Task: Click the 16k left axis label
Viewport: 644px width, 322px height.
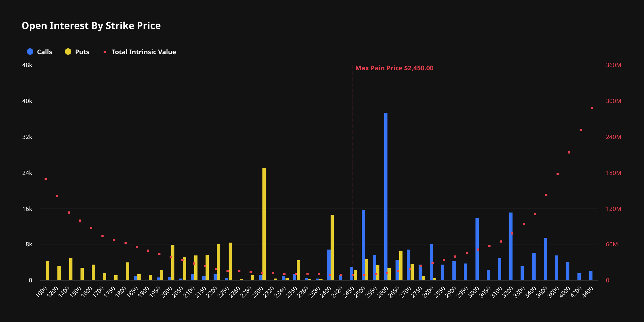Action: click(27, 209)
